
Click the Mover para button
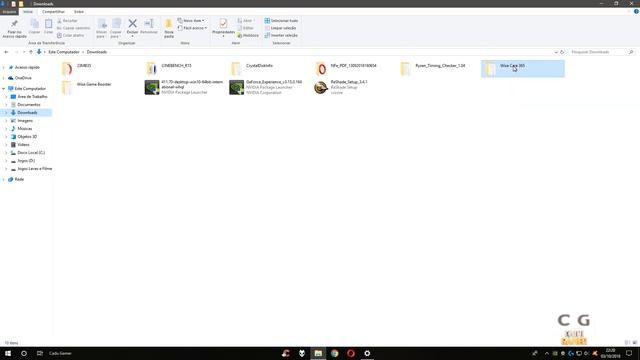point(101,28)
